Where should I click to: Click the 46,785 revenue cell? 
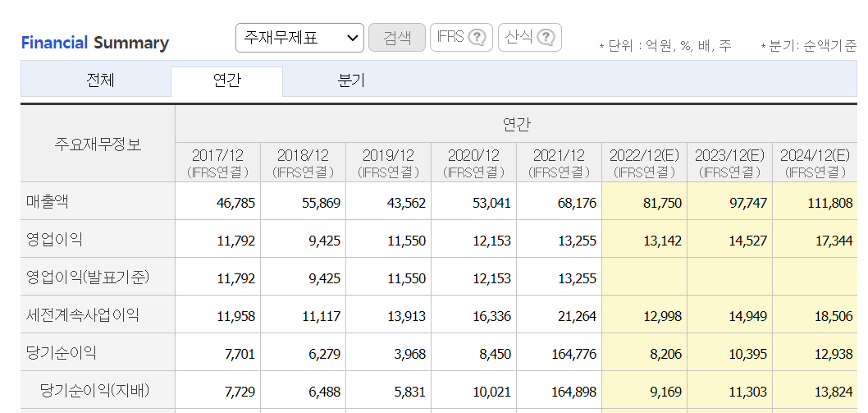[217, 202]
